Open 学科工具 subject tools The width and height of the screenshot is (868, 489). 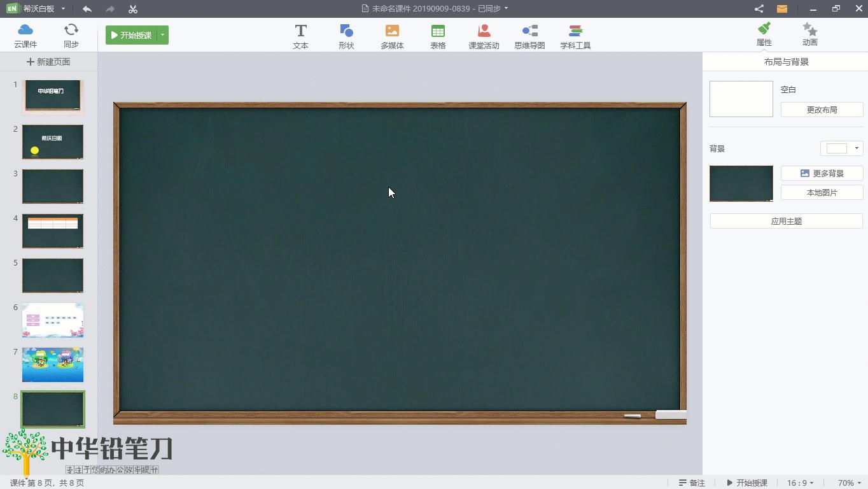click(575, 36)
